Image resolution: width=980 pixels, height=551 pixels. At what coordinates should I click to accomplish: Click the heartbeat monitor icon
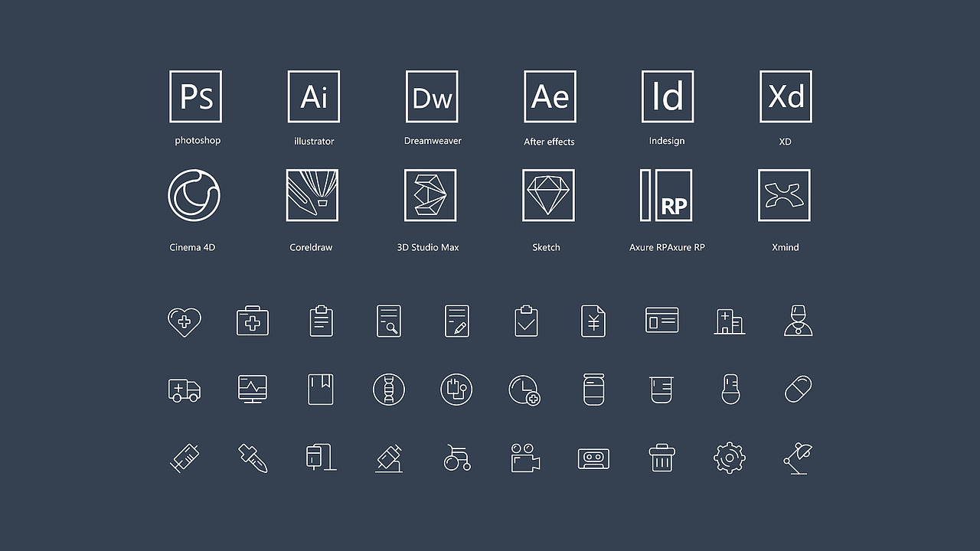click(x=253, y=390)
